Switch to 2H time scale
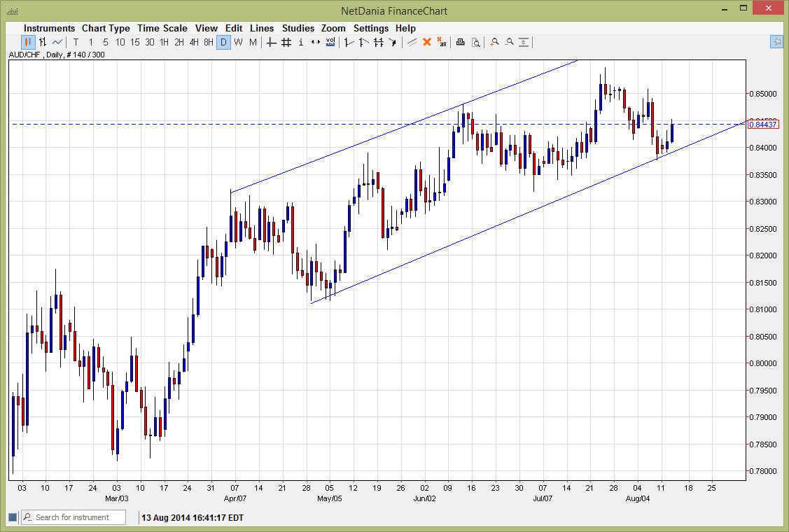The height and width of the screenshot is (532, 789). click(x=179, y=42)
